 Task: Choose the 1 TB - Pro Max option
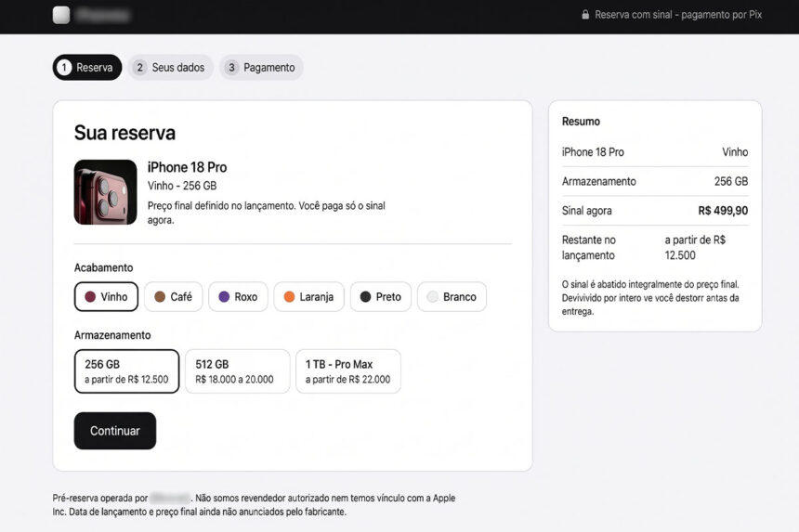click(x=348, y=371)
